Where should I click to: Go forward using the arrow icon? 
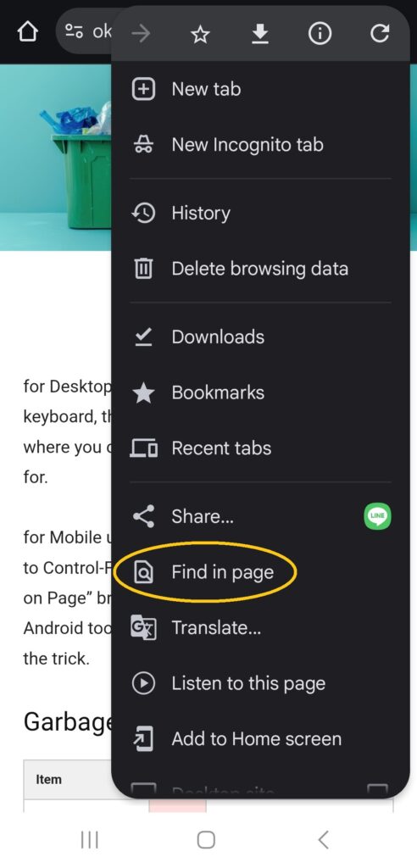141,34
